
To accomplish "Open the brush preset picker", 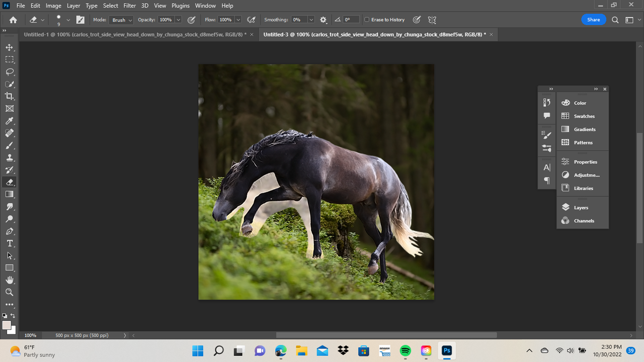I will [61, 20].
